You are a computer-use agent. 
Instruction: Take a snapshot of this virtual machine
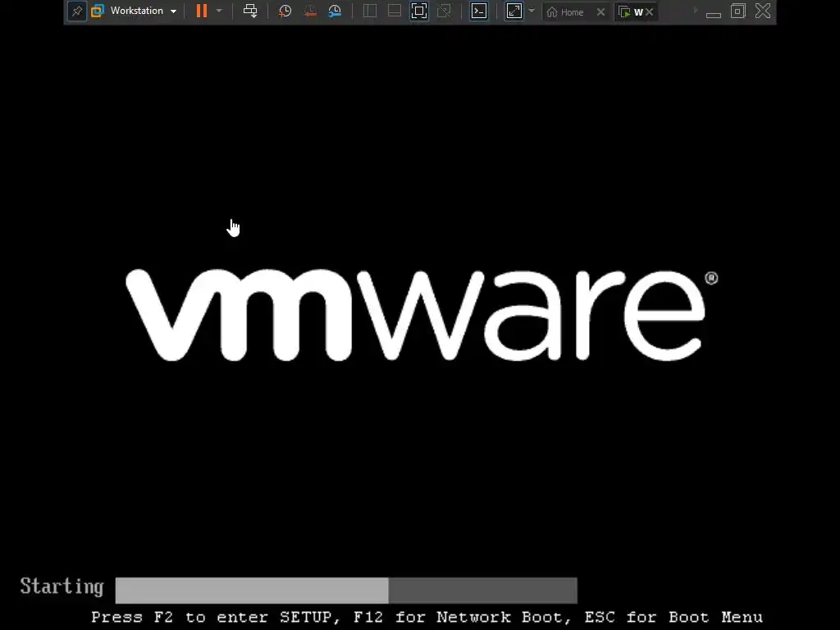click(285, 11)
